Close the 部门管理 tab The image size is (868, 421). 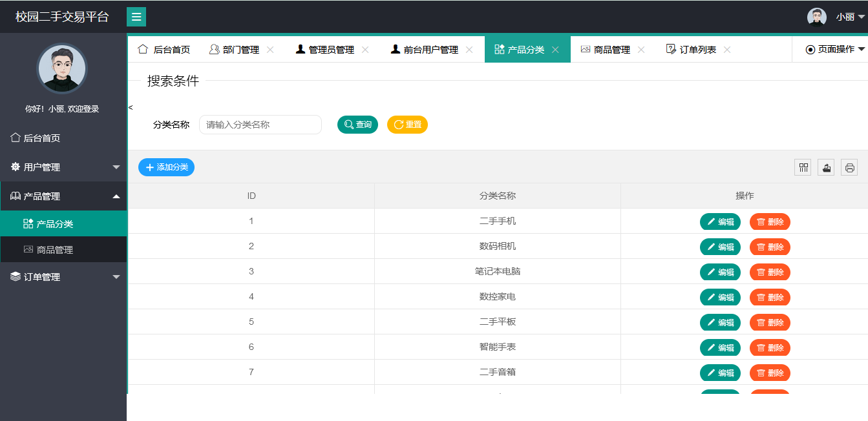tap(270, 48)
